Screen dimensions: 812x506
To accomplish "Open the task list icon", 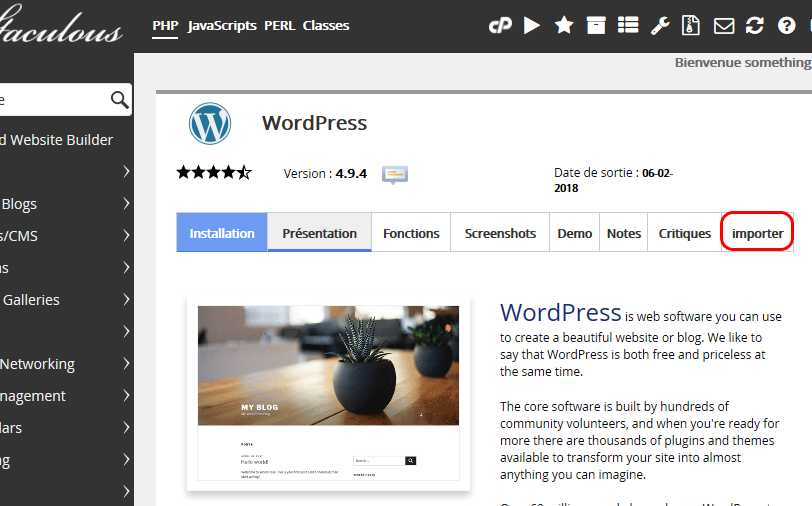I will [628, 25].
